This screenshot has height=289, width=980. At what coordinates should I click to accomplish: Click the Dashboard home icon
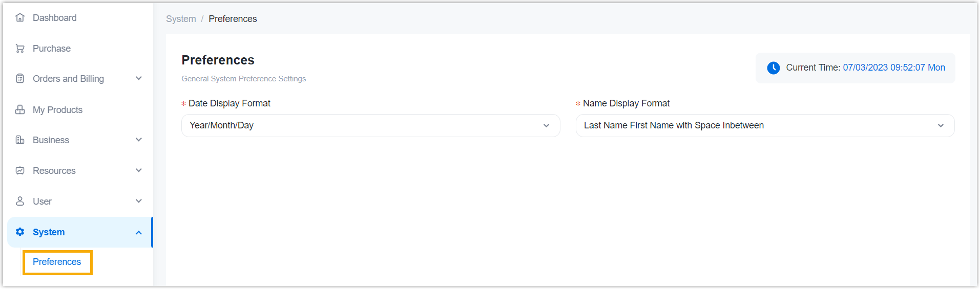(x=20, y=18)
